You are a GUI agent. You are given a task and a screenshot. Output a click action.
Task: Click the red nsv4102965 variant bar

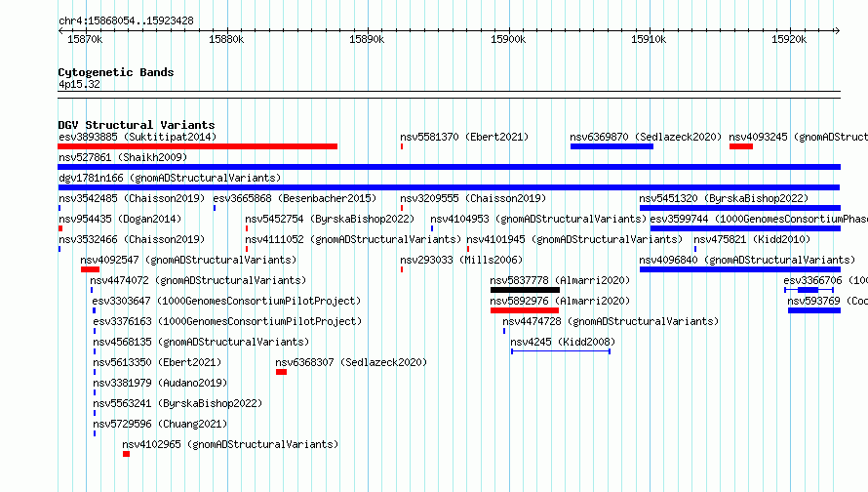126,454
